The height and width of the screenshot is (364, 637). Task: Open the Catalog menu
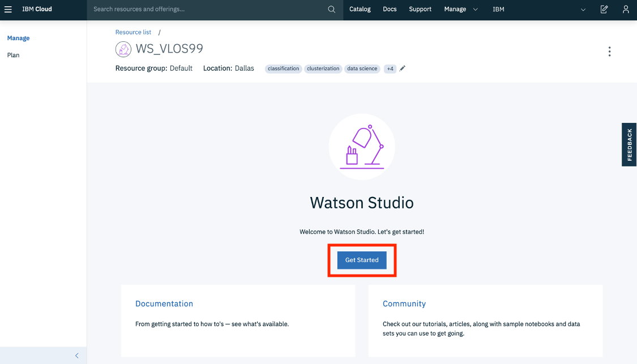pyautogui.click(x=360, y=9)
